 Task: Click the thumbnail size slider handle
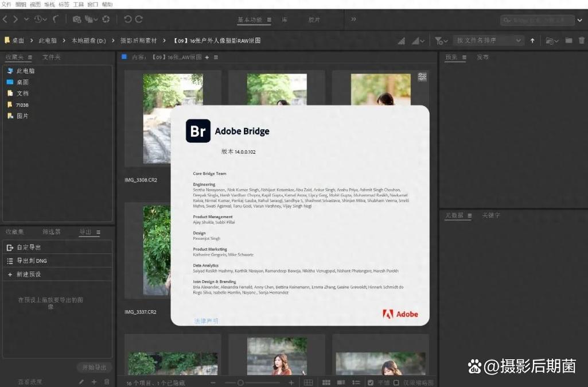click(240, 382)
